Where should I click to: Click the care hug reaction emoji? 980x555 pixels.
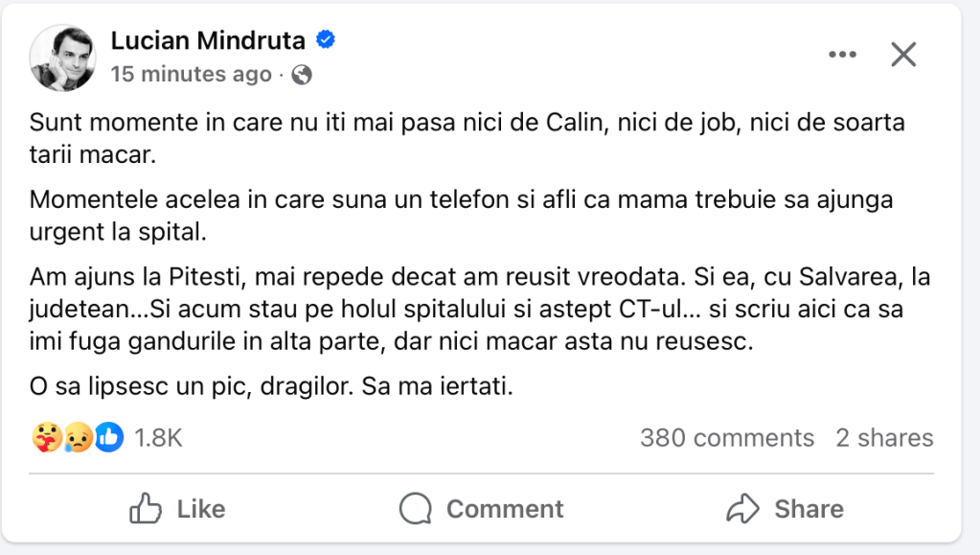tap(45, 438)
